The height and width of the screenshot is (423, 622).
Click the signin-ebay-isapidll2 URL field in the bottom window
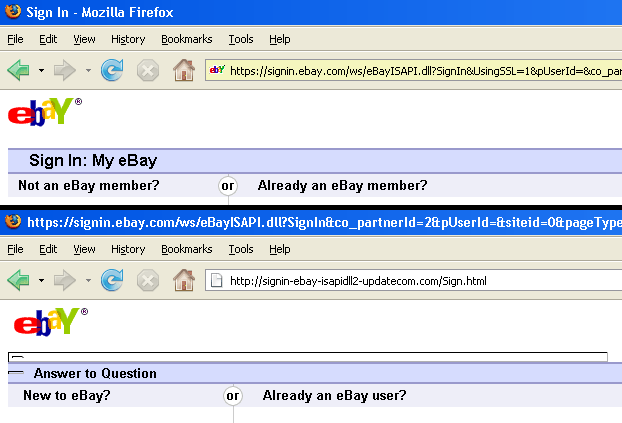point(414,281)
